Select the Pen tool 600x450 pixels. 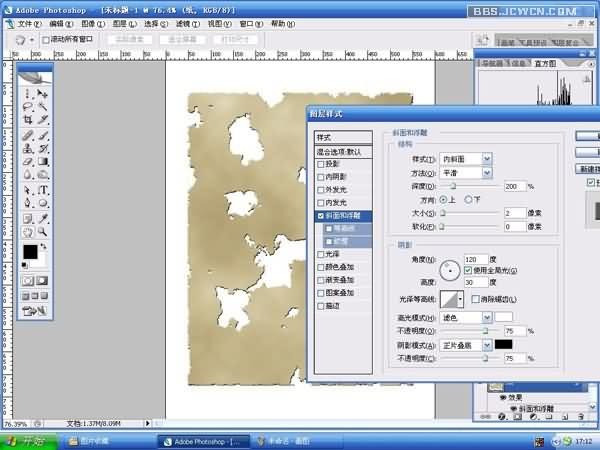pyautogui.click(x=28, y=203)
